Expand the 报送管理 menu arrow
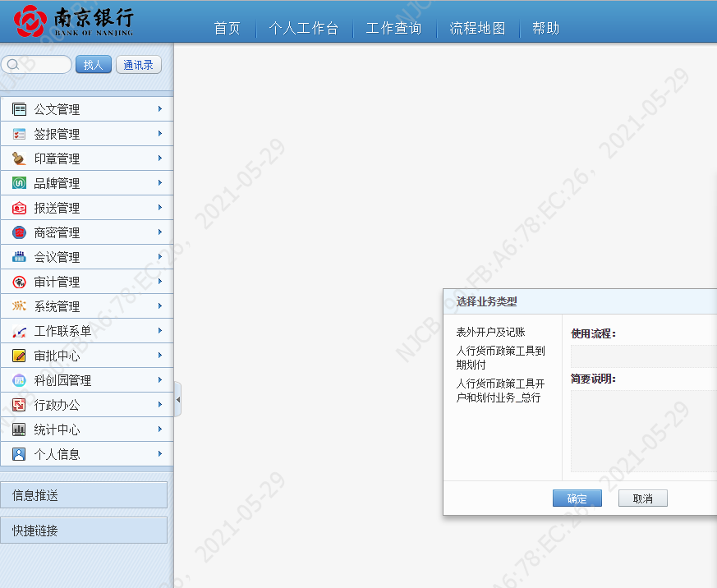 point(160,208)
